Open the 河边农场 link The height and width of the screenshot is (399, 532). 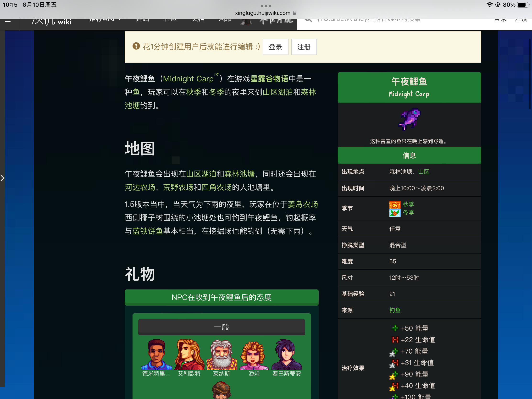coord(140,187)
